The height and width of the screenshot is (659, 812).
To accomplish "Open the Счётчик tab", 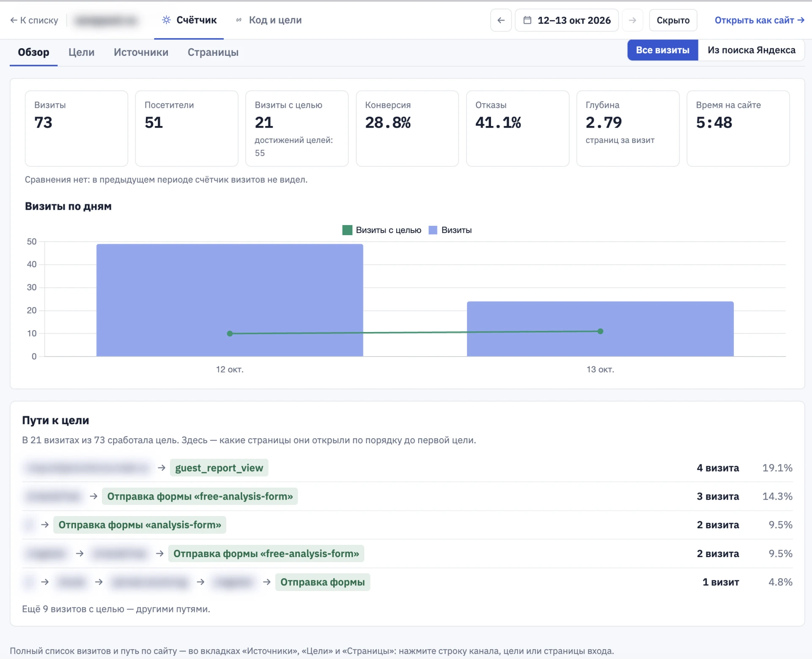I will tap(189, 20).
